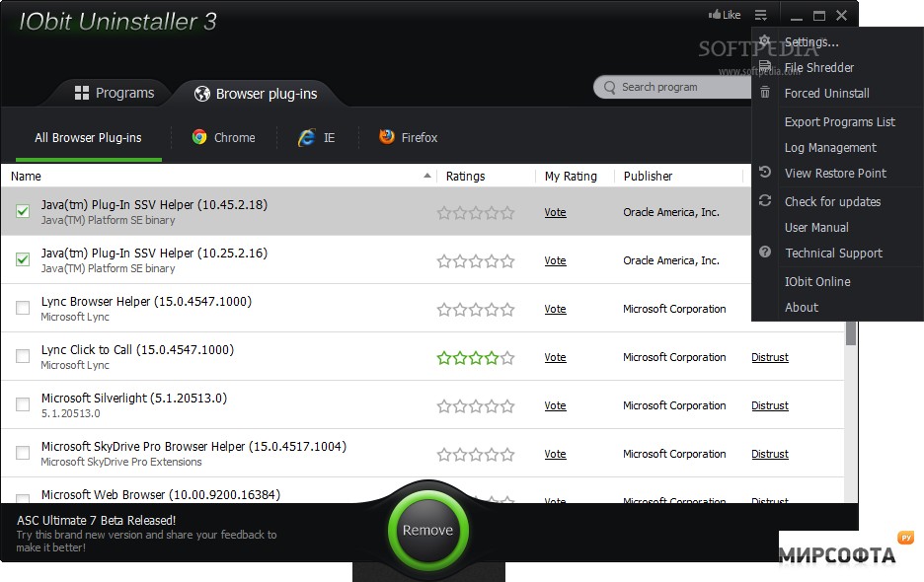This screenshot has height=582, width=924.
Task: Click the Browser plug-ins globe icon
Action: (202, 94)
